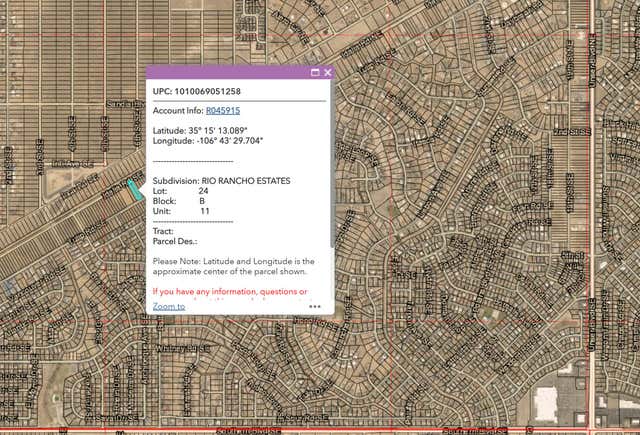Viewport: 640px width, 435px height.
Task: Open the popup more options ellipsis
Action: 315,306
